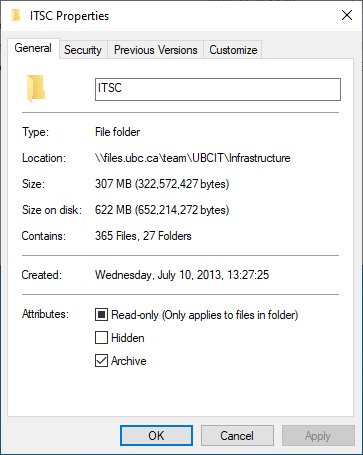Click the 365 Files, 27 Folders text
The height and width of the screenshot is (455, 363).
click(143, 236)
